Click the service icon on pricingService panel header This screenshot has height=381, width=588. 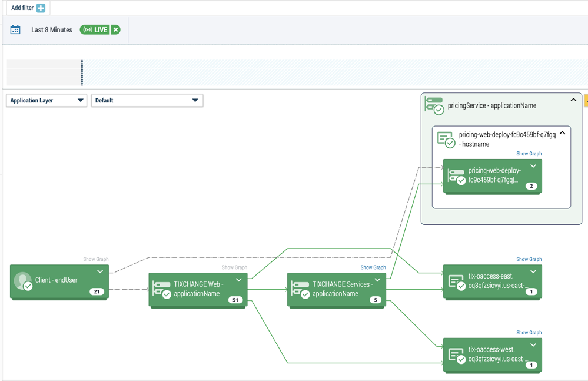(x=434, y=105)
